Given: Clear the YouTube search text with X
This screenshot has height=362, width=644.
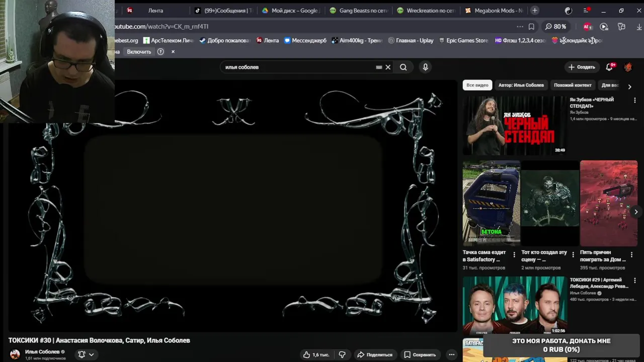Looking at the screenshot, I should click(388, 67).
